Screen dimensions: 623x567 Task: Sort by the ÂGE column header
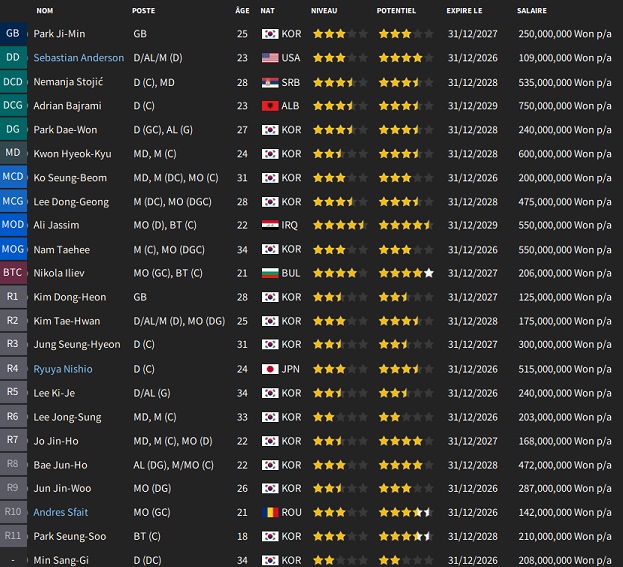pyautogui.click(x=242, y=11)
